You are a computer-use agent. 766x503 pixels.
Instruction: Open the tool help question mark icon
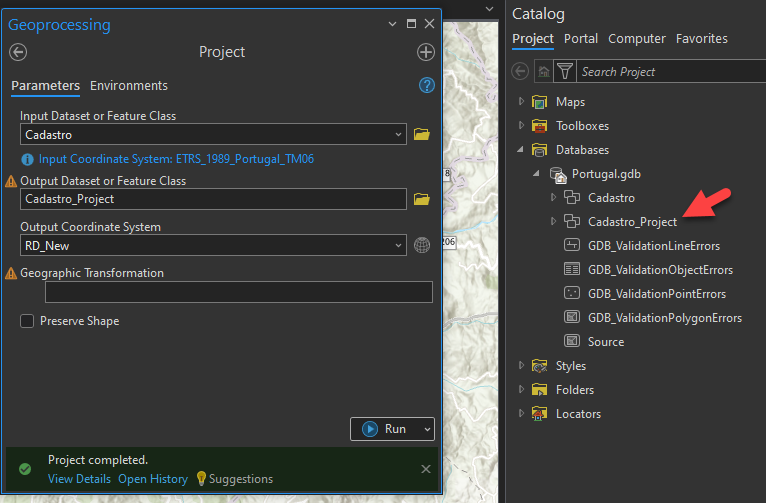coord(427,86)
